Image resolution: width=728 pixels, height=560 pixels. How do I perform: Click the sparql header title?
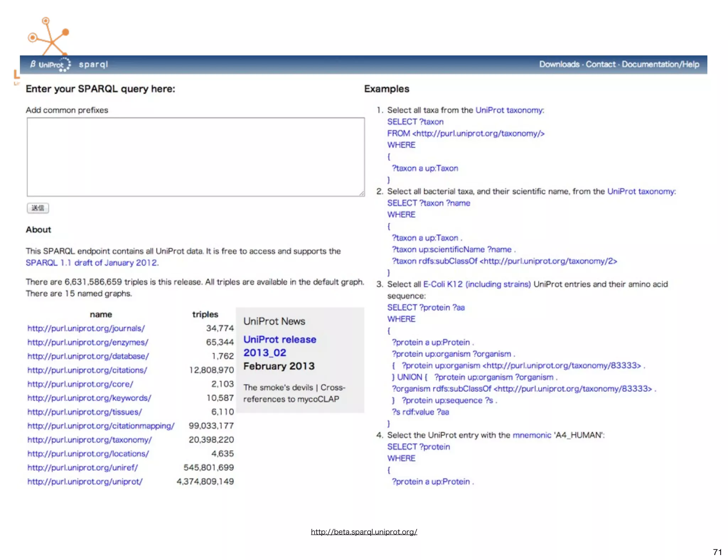click(x=93, y=65)
